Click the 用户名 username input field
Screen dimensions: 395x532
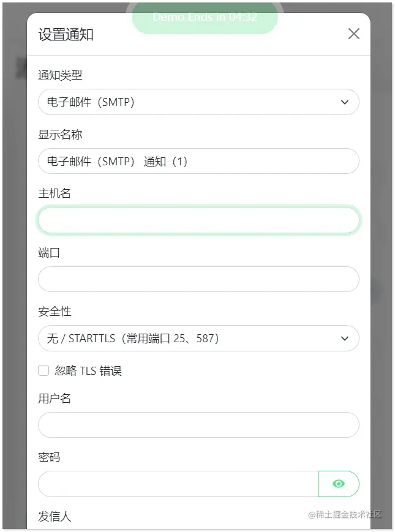(198, 424)
